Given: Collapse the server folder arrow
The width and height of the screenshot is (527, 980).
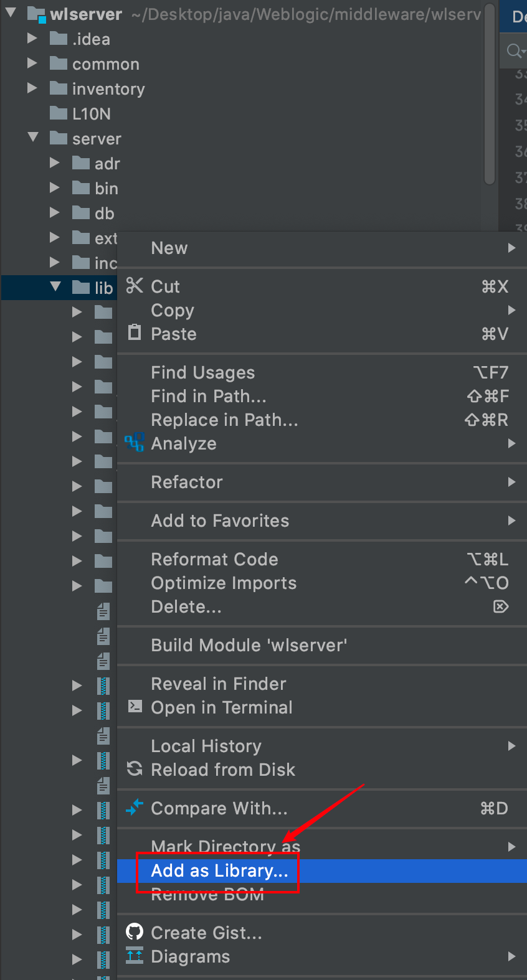Looking at the screenshot, I should pos(34,138).
